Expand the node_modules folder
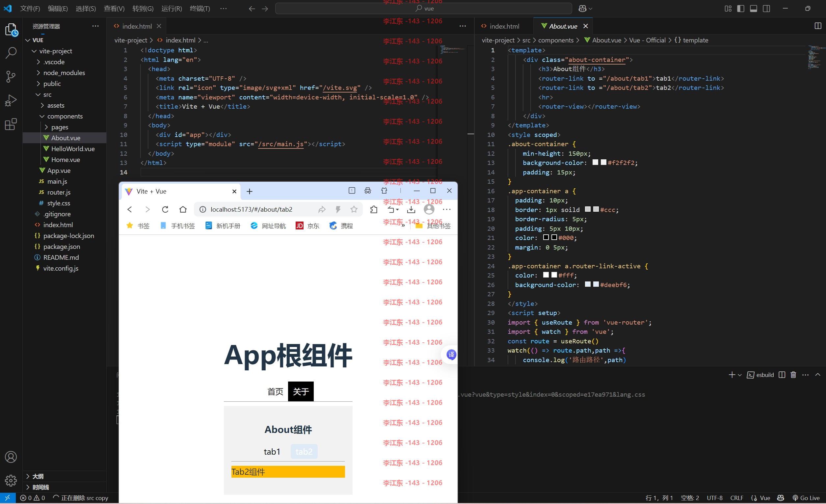 pyautogui.click(x=38, y=73)
